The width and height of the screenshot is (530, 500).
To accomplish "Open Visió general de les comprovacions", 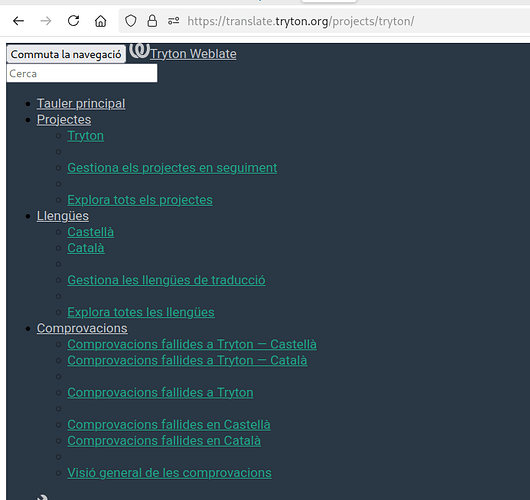I will coord(169,473).
